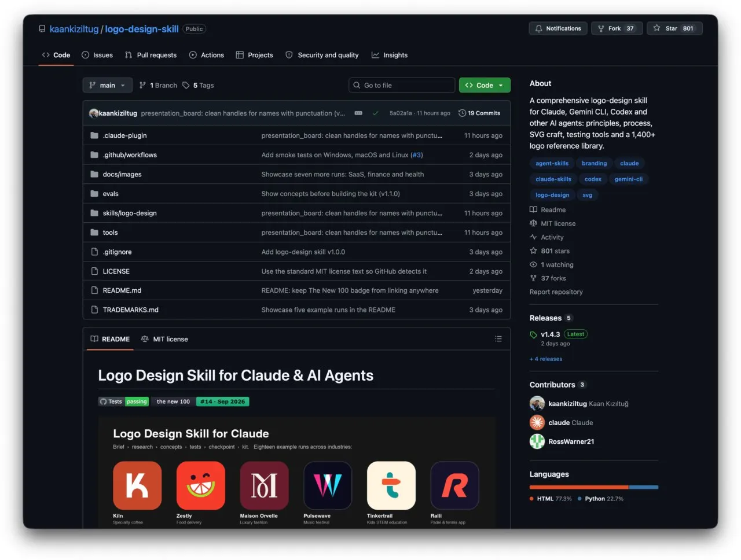
Task: Click the LICENSE file icon
Action: point(94,271)
